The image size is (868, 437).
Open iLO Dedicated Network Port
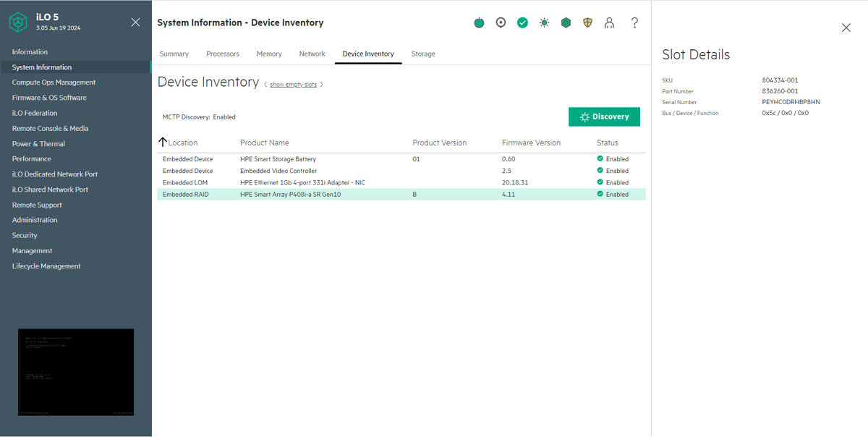[x=55, y=174]
